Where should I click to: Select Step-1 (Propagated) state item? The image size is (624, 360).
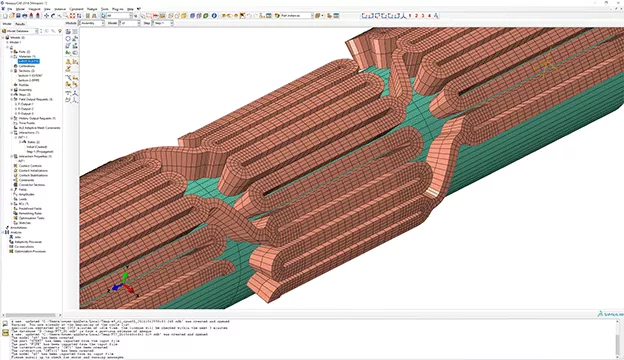coord(39,152)
